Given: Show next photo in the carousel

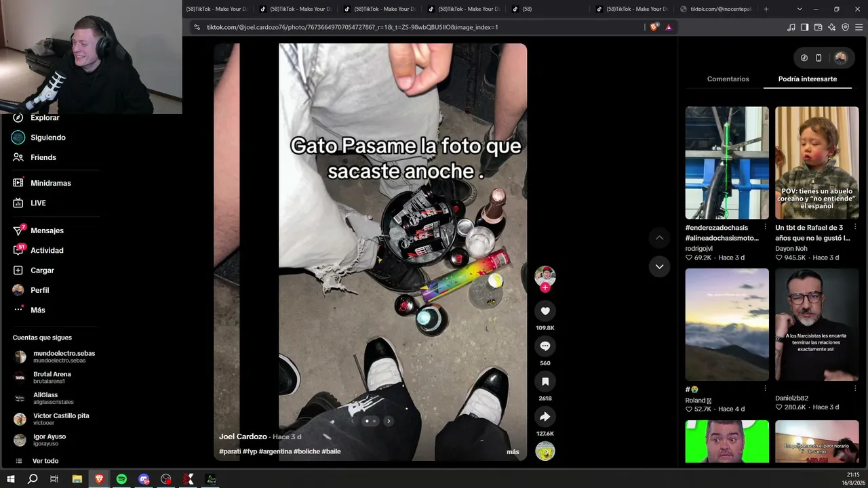Looking at the screenshot, I should (x=389, y=421).
